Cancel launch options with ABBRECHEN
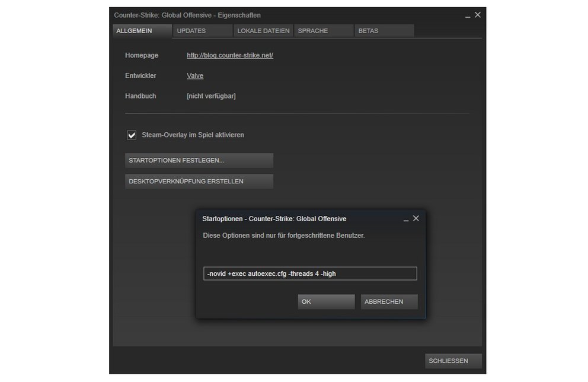The height and width of the screenshot is (382, 588). point(389,301)
